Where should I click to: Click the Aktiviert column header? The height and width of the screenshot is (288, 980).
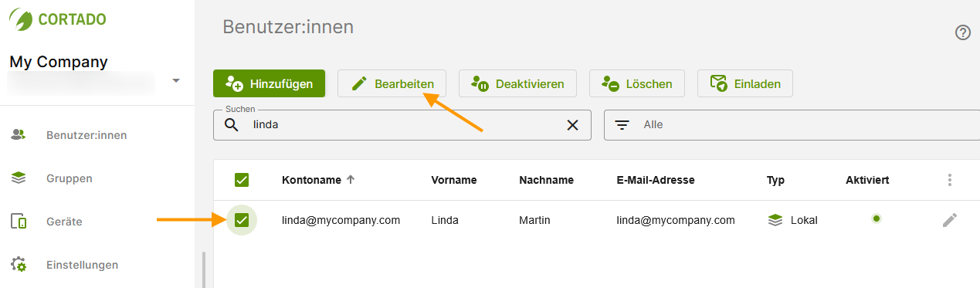pyautogui.click(x=867, y=180)
